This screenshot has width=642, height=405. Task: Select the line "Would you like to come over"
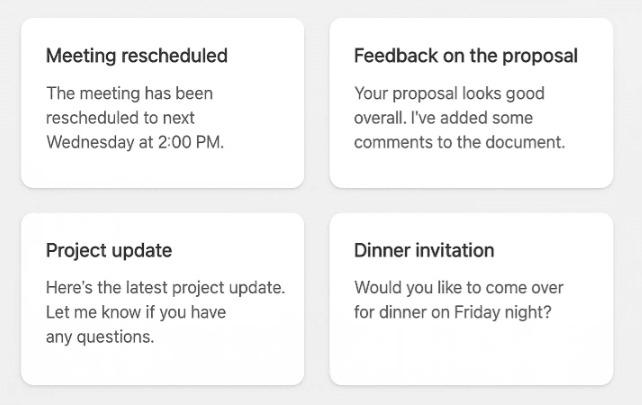point(459,288)
